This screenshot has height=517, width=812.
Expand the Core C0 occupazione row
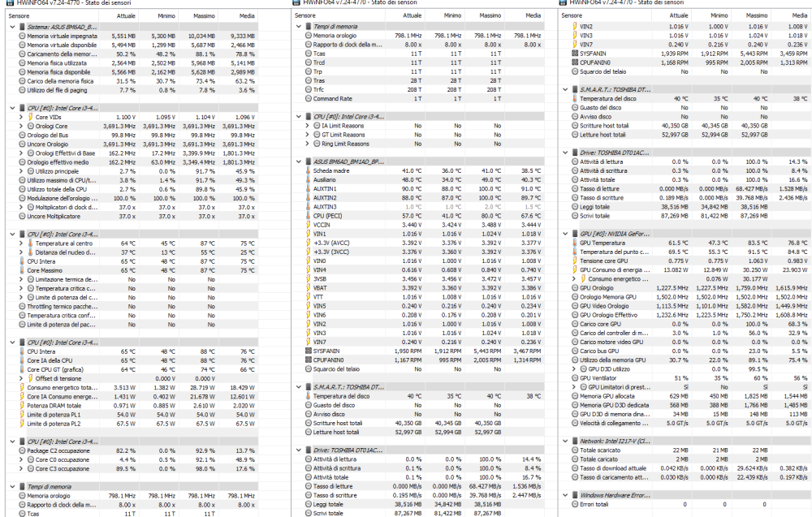(21, 459)
